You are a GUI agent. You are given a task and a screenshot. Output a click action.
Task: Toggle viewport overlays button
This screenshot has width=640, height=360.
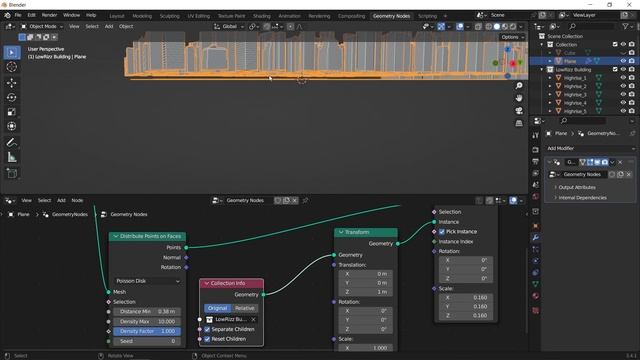coord(460,27)
